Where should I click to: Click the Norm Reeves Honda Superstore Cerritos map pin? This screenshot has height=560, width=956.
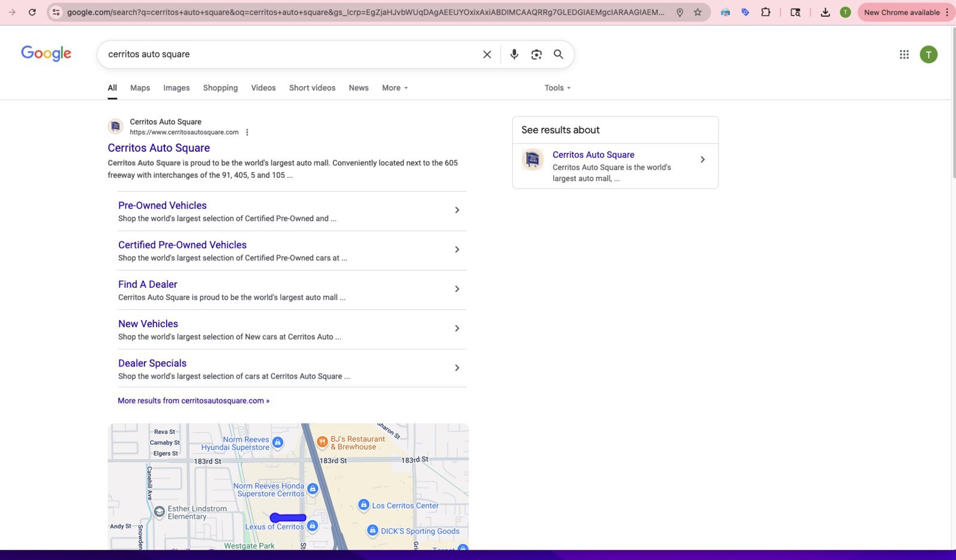tap(312, 489)
